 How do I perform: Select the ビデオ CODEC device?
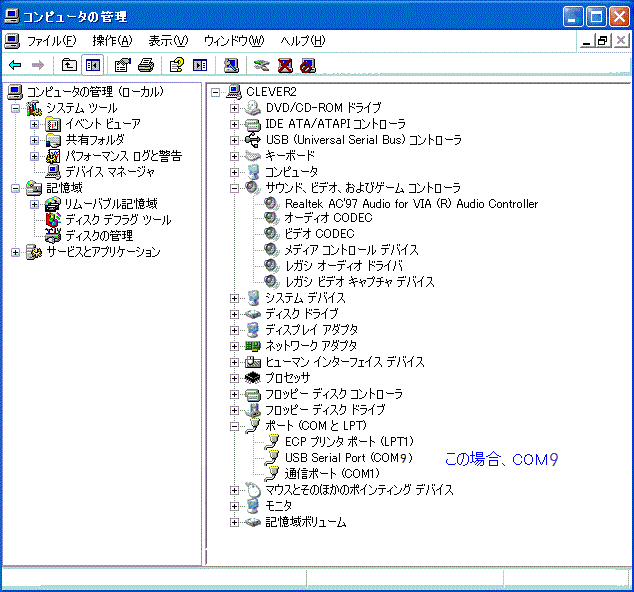[x=319, y=234]
